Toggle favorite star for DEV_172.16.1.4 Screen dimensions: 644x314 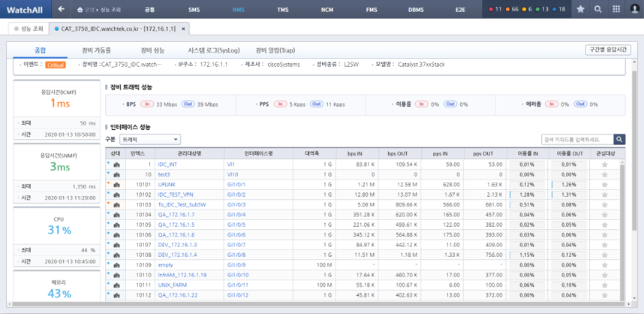click(x=604, y=255)
